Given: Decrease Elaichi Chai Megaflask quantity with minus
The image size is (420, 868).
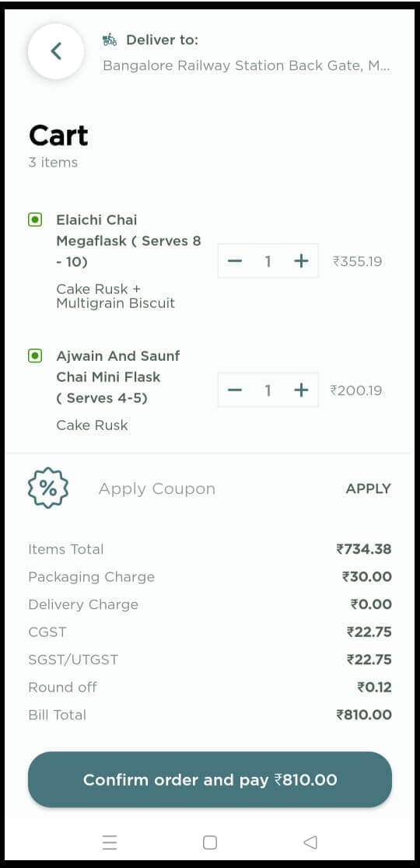Looking at the screenshot, I should pyautogui.click(x=235, y=261).
